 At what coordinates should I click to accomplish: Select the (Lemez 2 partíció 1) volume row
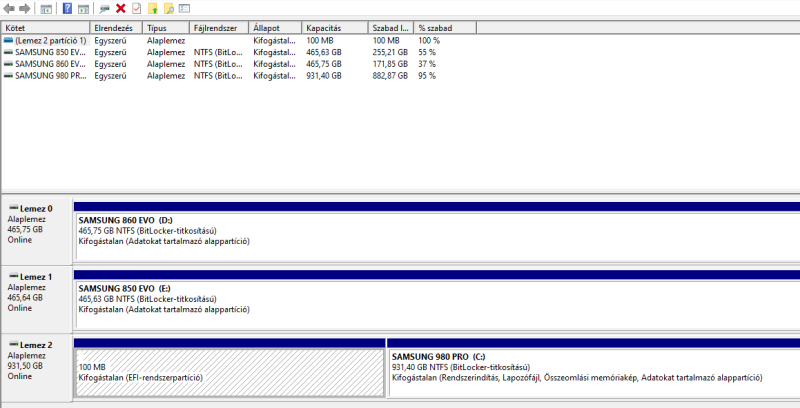click(x=240, y=40)
